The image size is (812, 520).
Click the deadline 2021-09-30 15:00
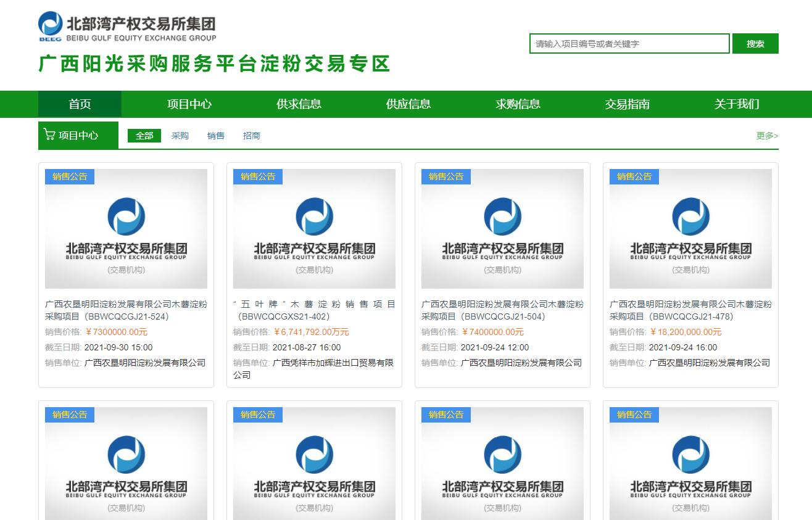pos(118,347)
